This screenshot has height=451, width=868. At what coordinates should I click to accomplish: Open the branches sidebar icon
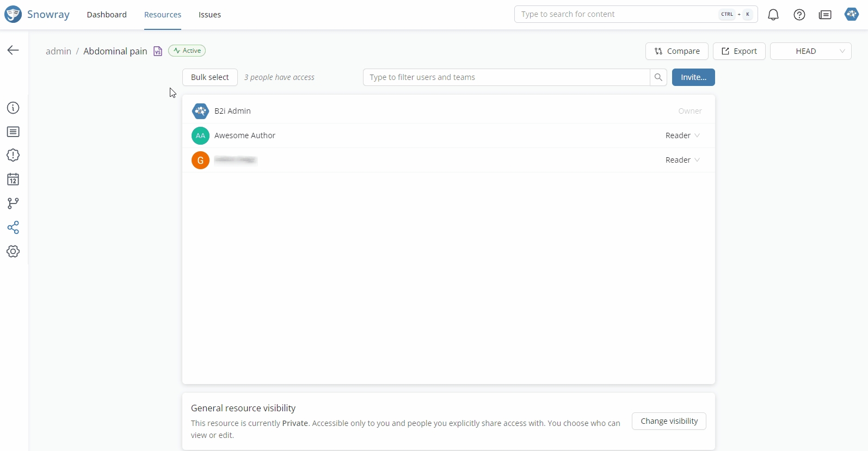13,203
